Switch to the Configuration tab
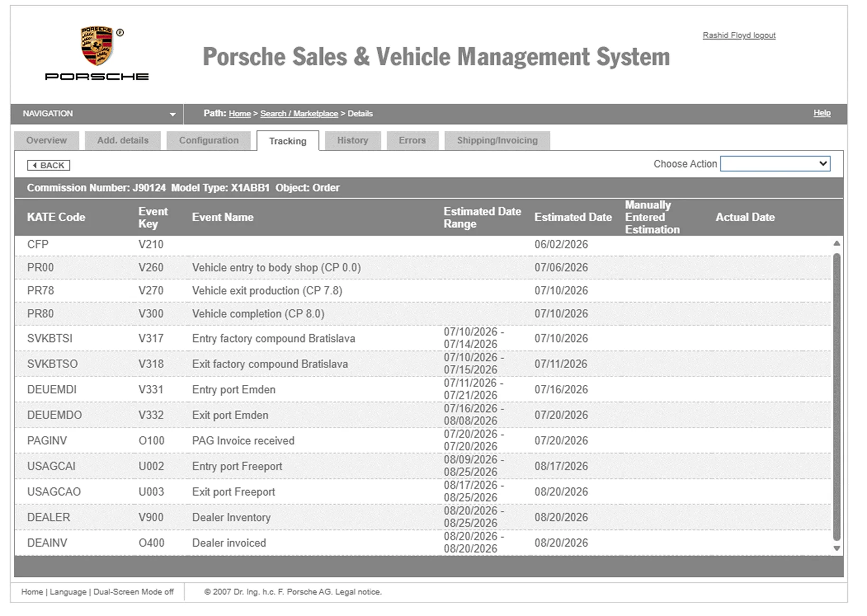This screenshot has height=616, width=867. (209, 140)
